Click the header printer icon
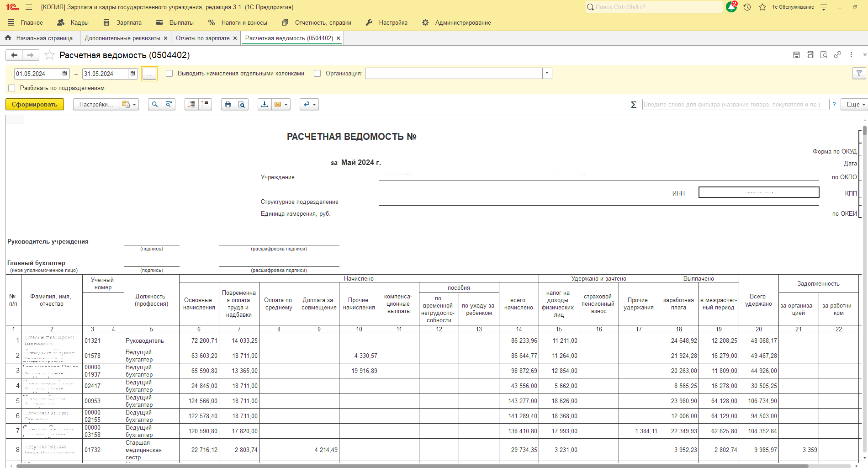Viewport: 868px width, 468px height. [810, 55]
